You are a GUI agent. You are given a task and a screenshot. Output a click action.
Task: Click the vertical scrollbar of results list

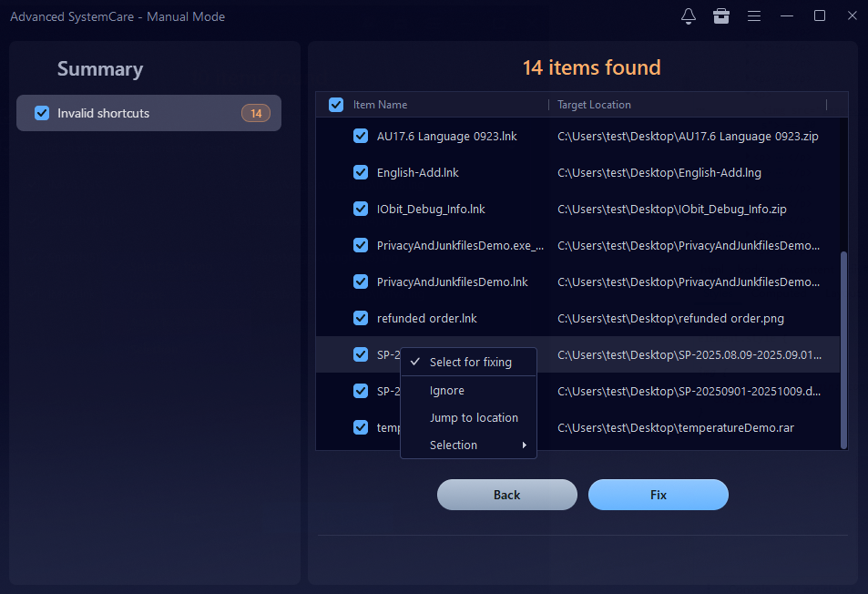843,346
